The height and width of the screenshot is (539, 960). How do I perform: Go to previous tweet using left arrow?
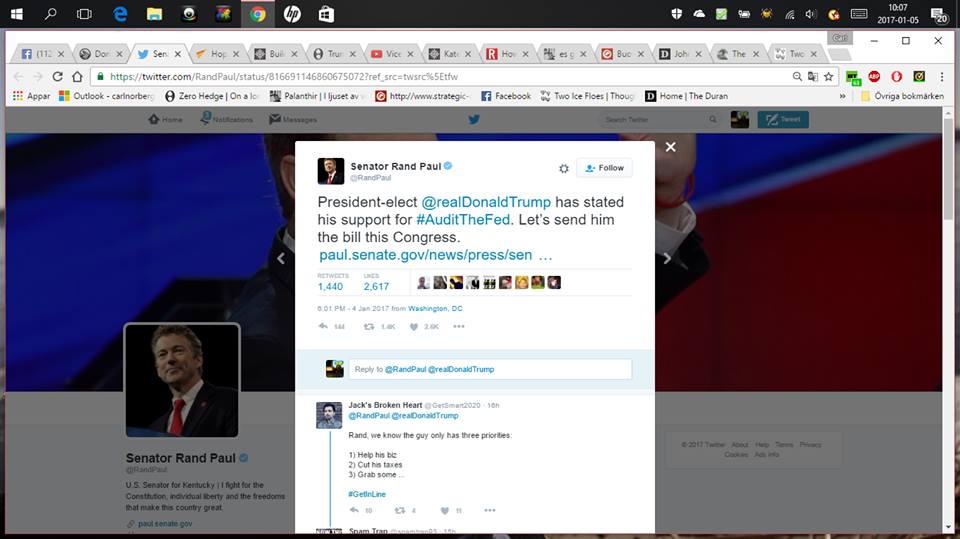point(281,258)
